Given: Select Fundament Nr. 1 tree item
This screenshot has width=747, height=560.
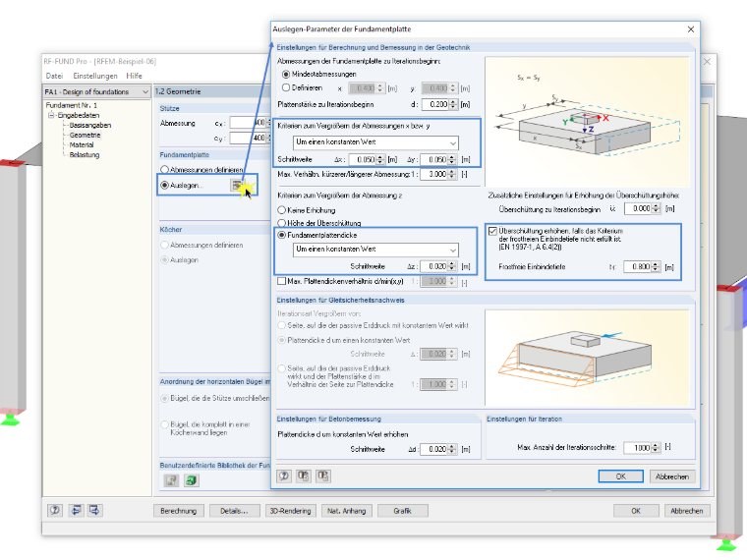Looking at the screenshot, I should point(71,105).
